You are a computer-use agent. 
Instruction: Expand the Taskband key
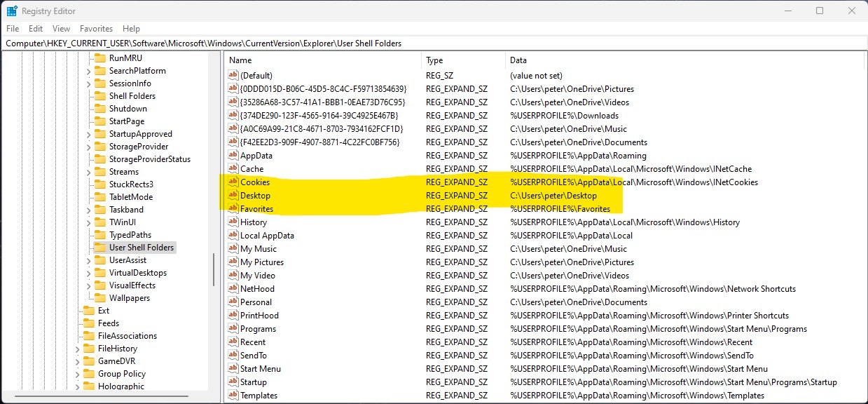tap(88, 210)
